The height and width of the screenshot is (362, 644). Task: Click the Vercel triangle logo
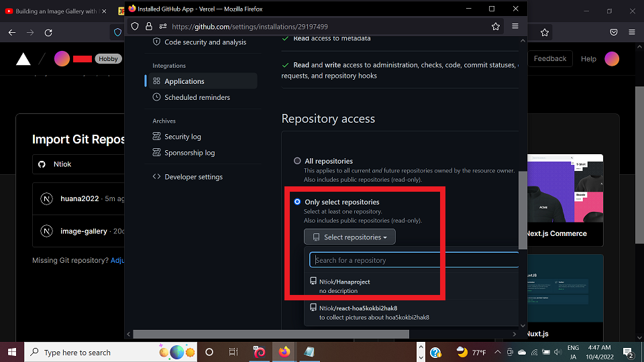pos(23,59)
